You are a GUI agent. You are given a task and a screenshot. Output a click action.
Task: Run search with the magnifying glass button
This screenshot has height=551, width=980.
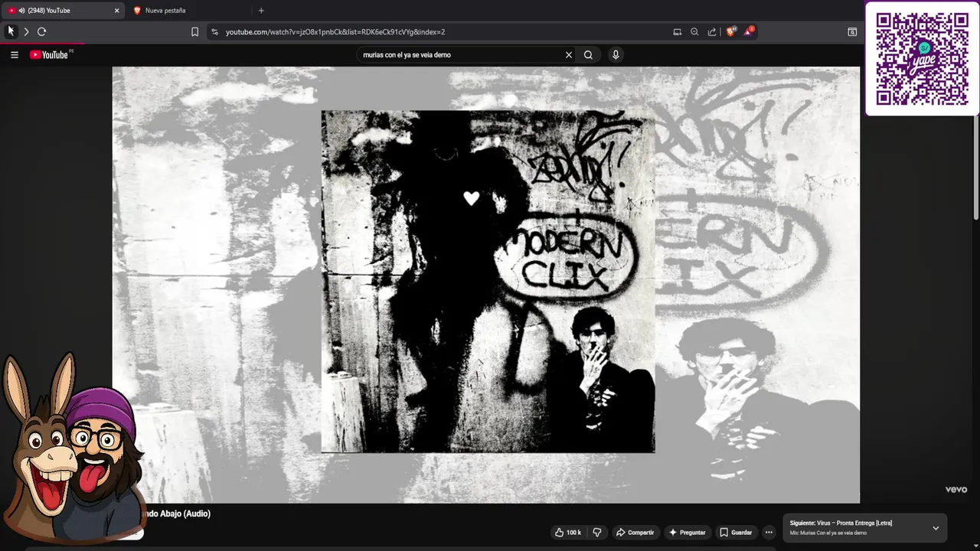588,55
